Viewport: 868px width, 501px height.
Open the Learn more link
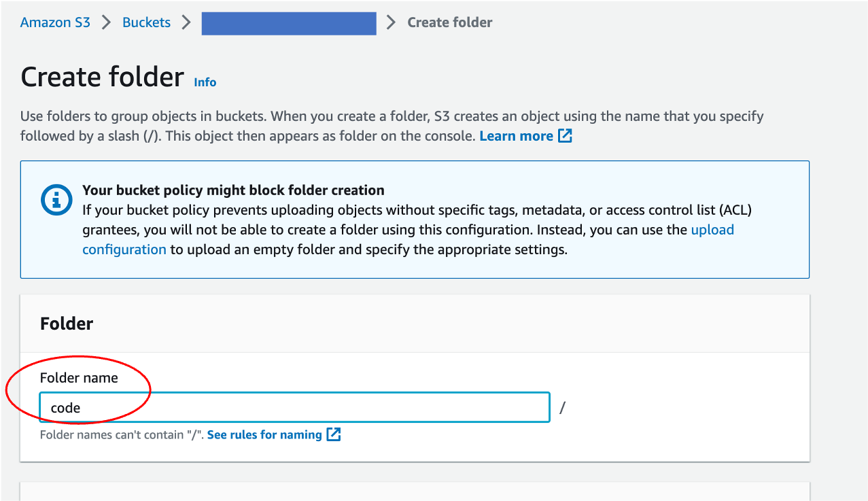click(x=516, y=136)
